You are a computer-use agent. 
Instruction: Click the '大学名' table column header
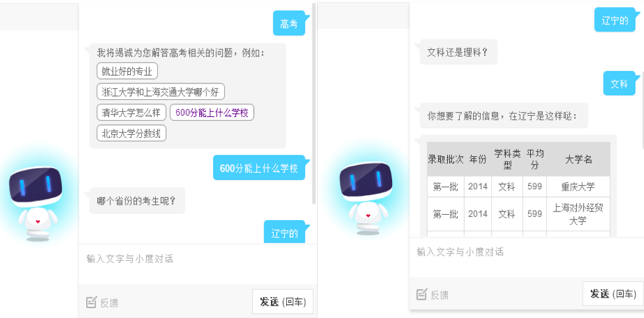coord(579,160)
